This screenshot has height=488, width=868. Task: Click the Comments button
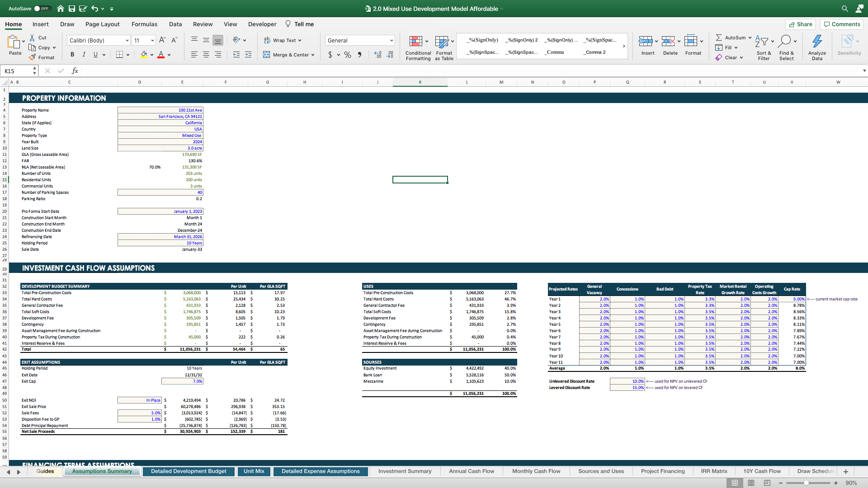point(841,24)
